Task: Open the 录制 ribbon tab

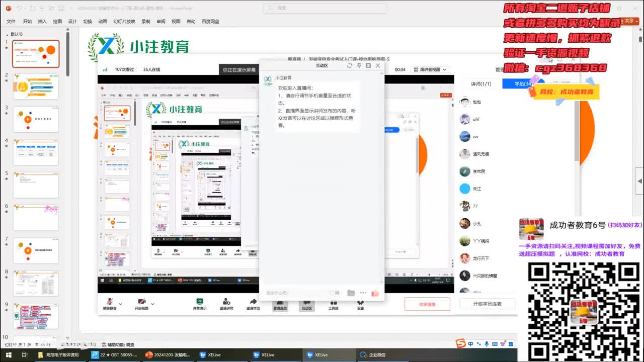Action: (146, 22)
